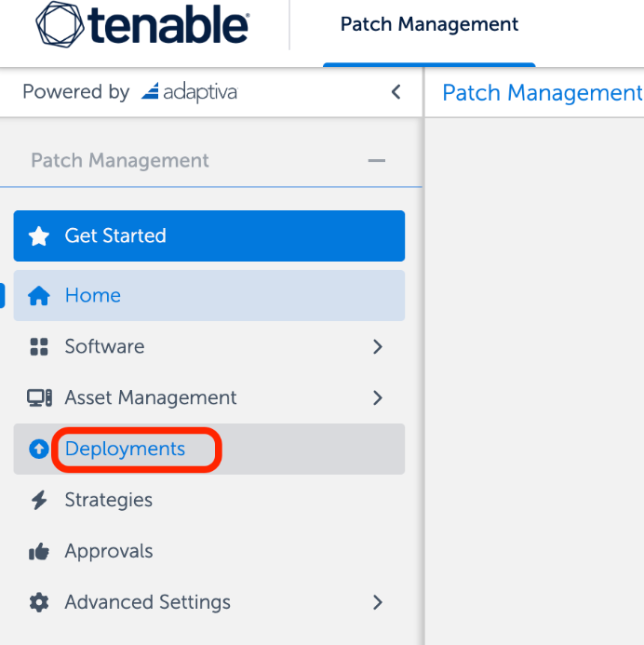This screenshot has width=644, height=645.
Task: Click the Strategies lightning bolt icon
Action: [38, 501]
